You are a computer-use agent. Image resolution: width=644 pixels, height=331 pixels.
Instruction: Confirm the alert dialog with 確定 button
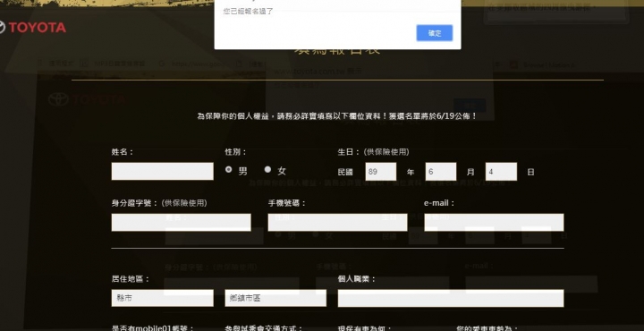click(435, 33)
